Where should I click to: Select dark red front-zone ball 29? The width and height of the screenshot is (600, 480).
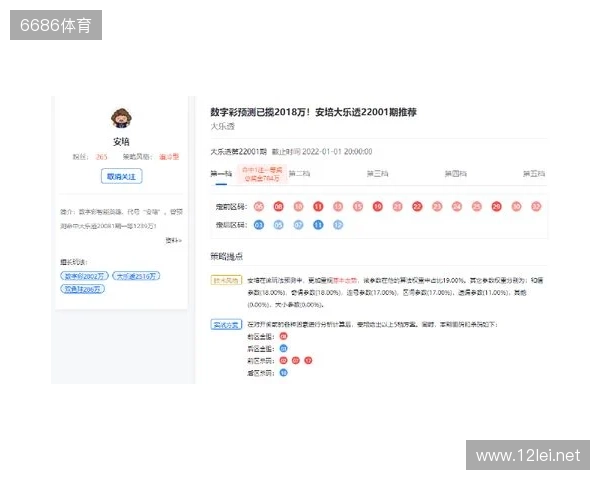(x=497, y=207)
